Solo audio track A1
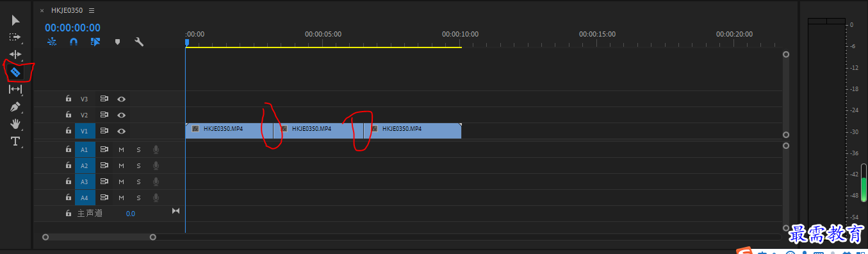Image resolution: width=868 pixels, height=254 pixels. tap(138, 149)
